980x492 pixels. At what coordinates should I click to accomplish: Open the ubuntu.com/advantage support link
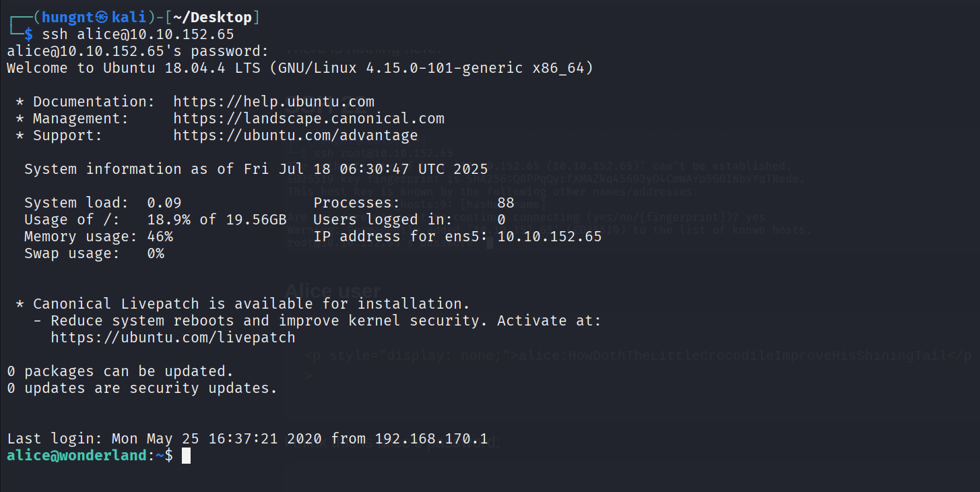295,135
